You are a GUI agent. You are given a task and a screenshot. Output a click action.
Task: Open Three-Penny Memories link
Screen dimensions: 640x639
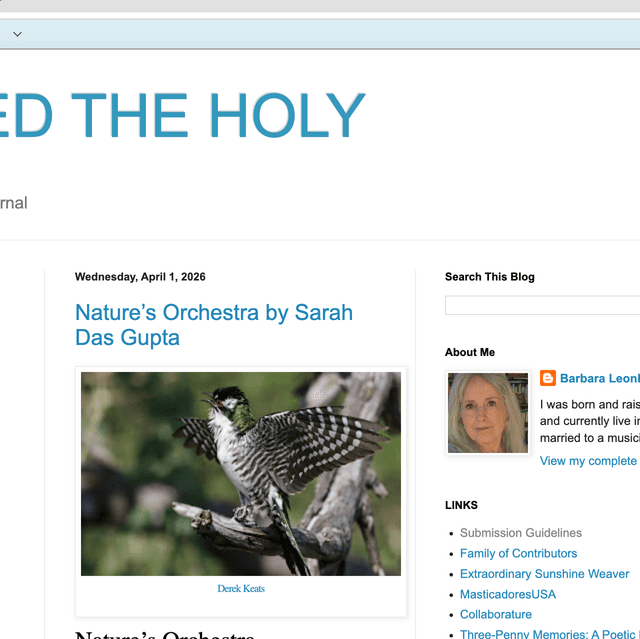pos(550,634)
